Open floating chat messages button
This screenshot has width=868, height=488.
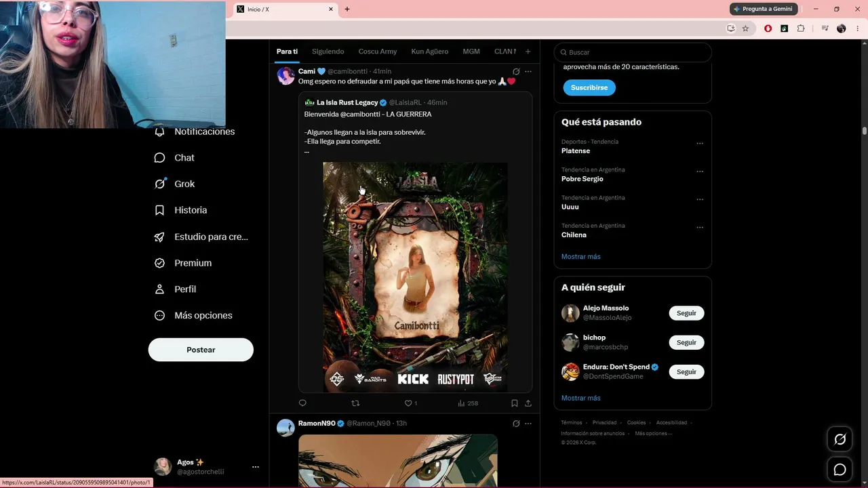(840, 470)
